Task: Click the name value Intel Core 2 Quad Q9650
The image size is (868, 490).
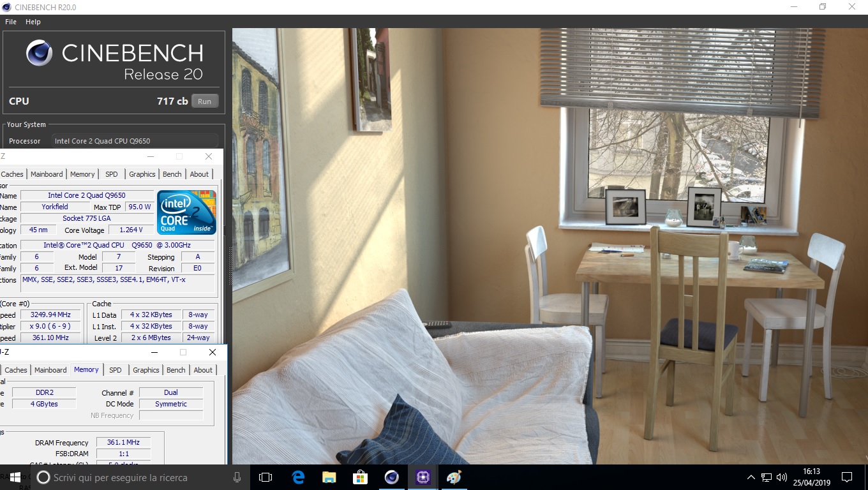Action: [x=87, y=195]
